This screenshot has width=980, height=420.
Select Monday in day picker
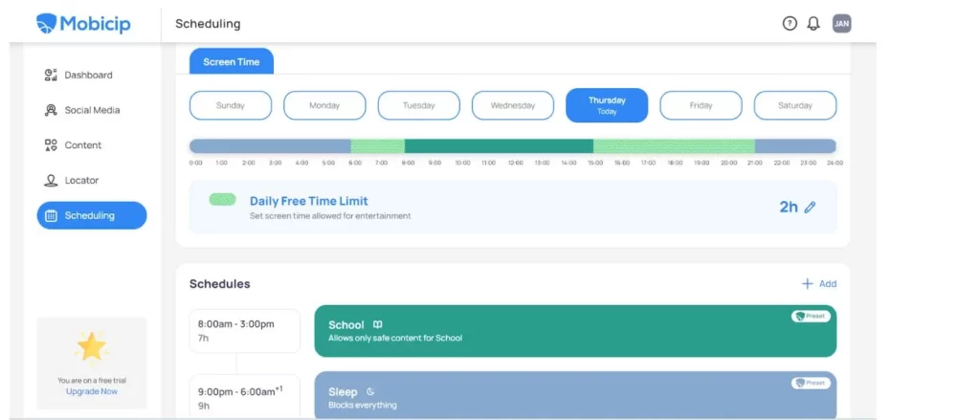tap(324, 106)
